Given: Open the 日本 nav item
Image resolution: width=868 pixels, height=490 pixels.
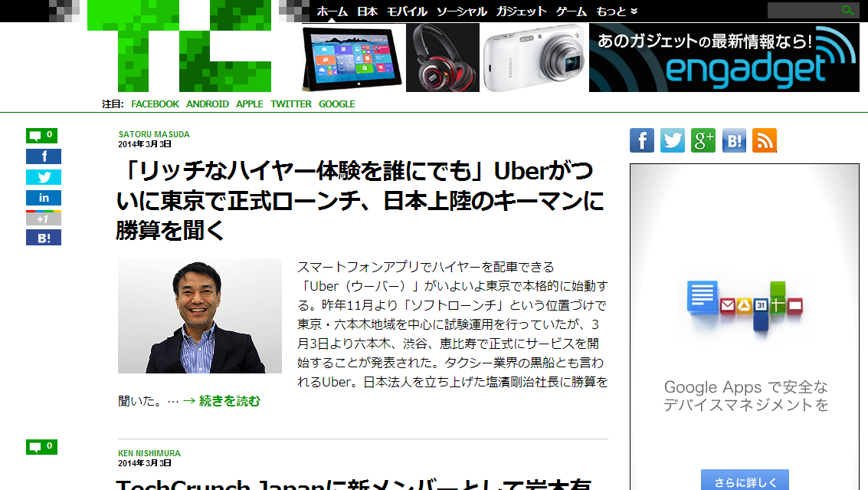Looking at the screenshot, I should pyautogui.click(x=367, y=11).
